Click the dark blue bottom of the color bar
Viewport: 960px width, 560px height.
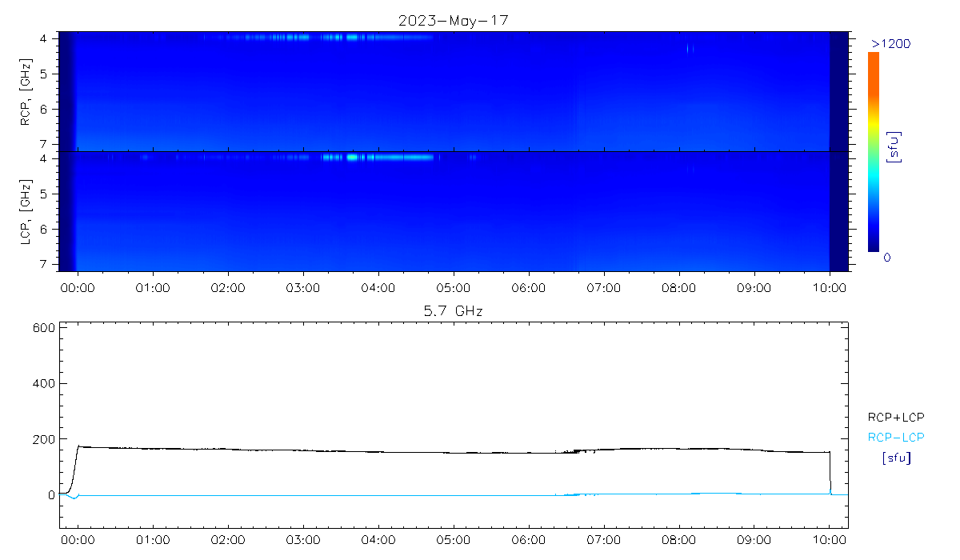coord(874,245)
